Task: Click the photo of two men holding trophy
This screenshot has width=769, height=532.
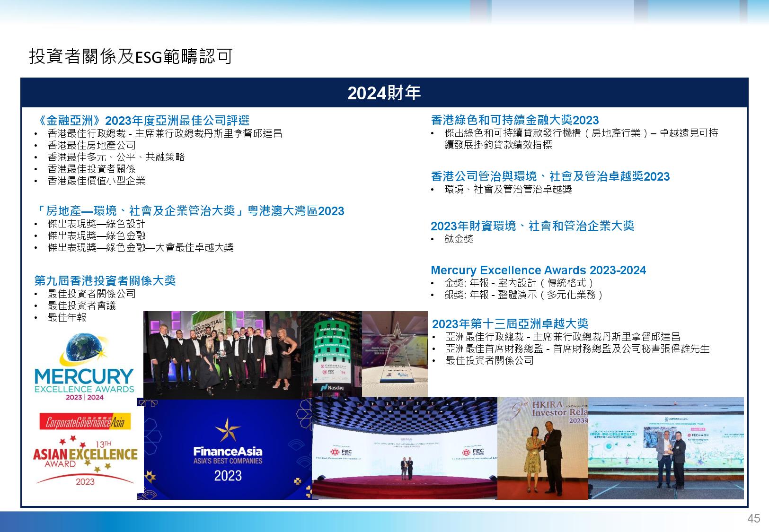Action: click(x=666, y=448)
